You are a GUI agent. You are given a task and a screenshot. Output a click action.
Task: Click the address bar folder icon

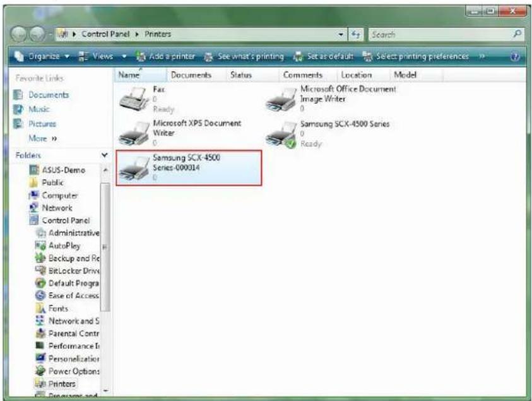click(x=62, y=34)
